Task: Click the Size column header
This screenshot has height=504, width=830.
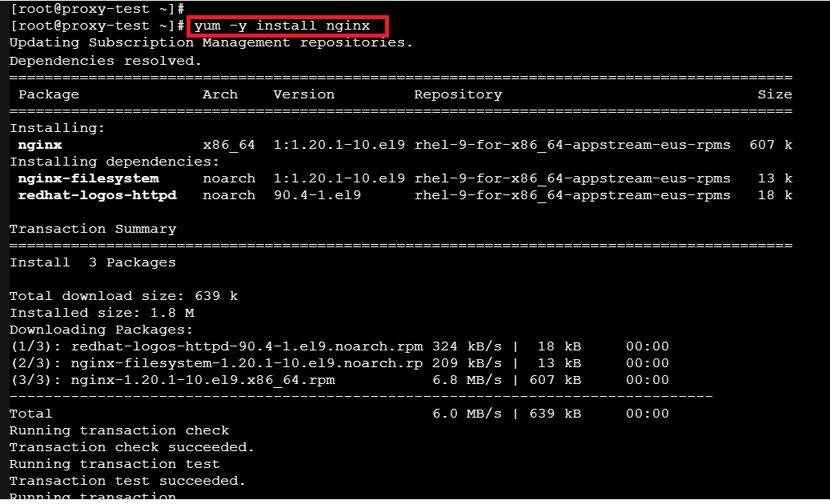Action: click(x=774, y=94)
